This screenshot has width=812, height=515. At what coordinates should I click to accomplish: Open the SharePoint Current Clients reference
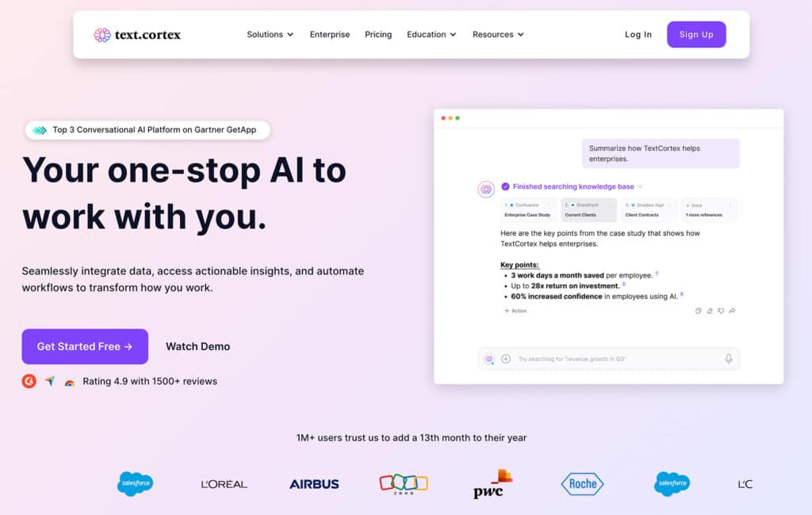point(588,209)
